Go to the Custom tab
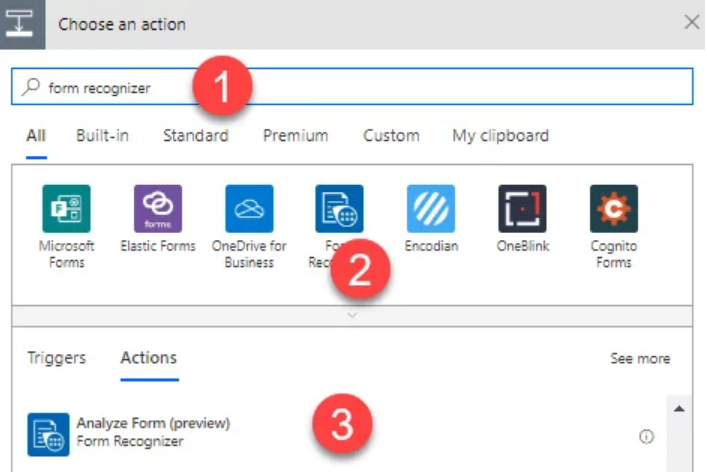 (x=391, y=136)
